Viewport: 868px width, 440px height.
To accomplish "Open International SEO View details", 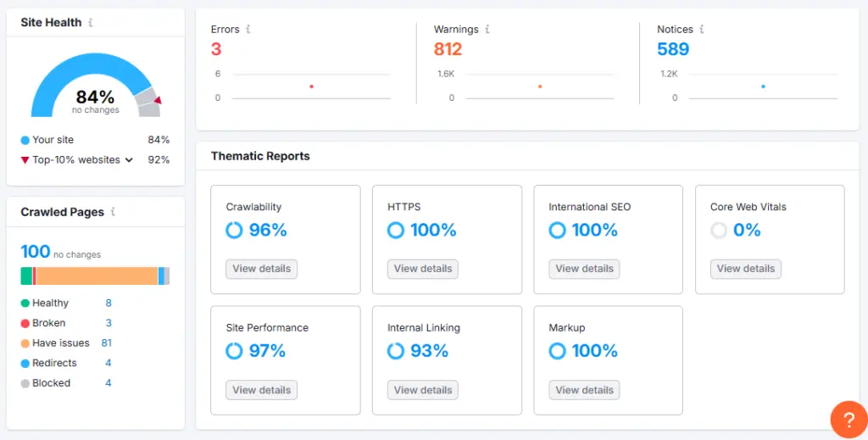I will pyautogui.click(x=584, y=269).
